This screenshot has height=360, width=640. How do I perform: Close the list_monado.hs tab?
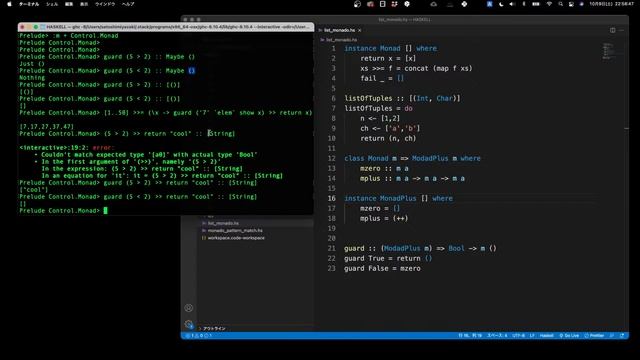(x=360, y=30)
